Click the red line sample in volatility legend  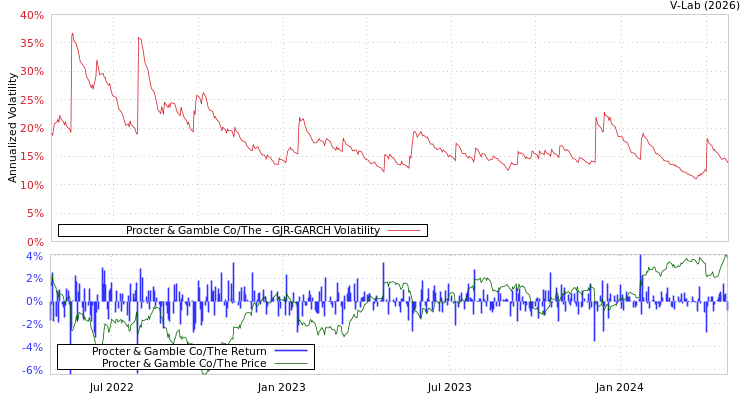[x=403, y=231]
